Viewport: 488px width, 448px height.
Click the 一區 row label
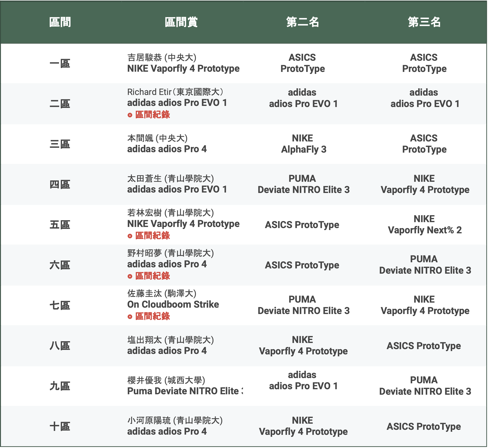tap(60, 64)
